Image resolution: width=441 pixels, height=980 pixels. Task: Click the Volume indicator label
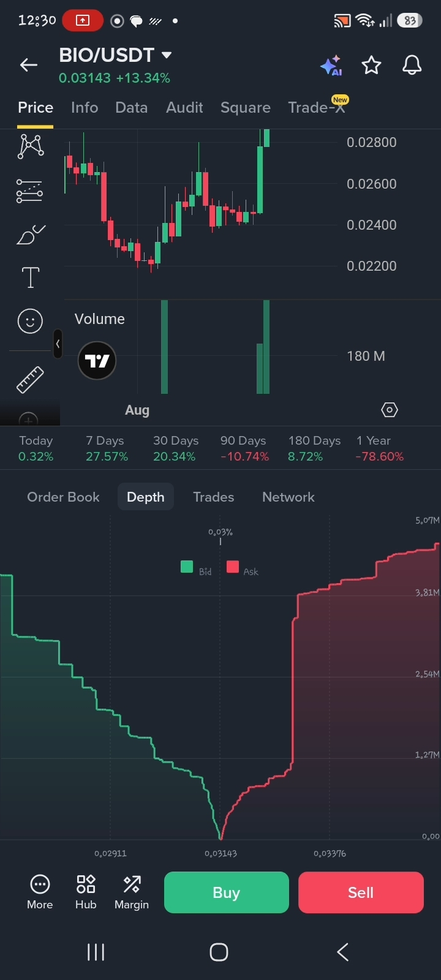tap(100, 319)
